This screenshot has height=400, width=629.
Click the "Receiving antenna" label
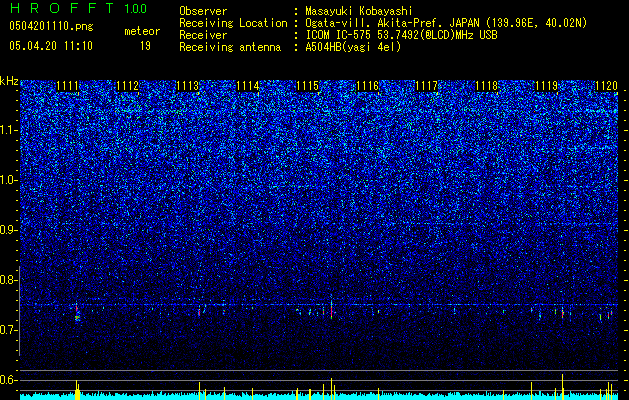coord(230,47)
